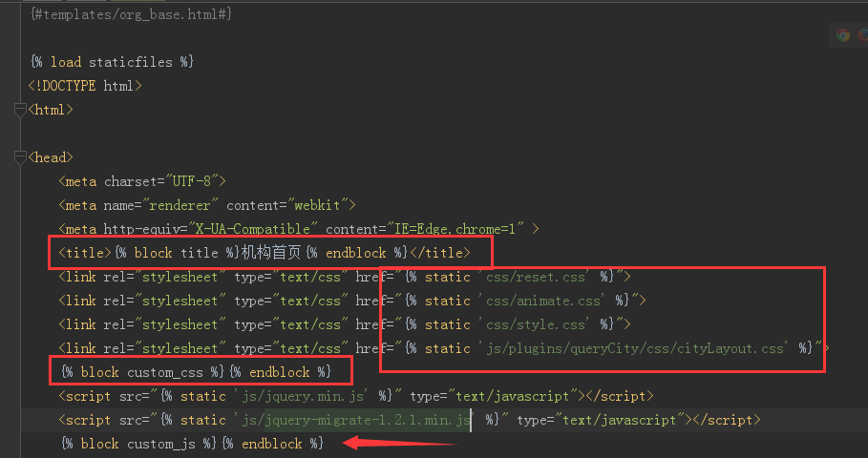Click the 'css/animate.css' static path
The width and height of the screenshot is (868, 458).
pyautogui.click(x=543, y=301)
